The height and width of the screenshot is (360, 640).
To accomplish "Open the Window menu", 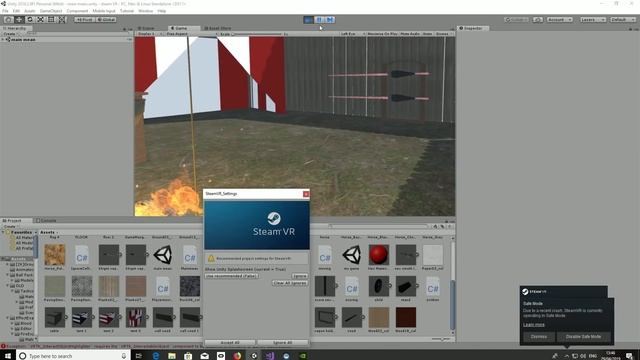I will tap(145, 11).
